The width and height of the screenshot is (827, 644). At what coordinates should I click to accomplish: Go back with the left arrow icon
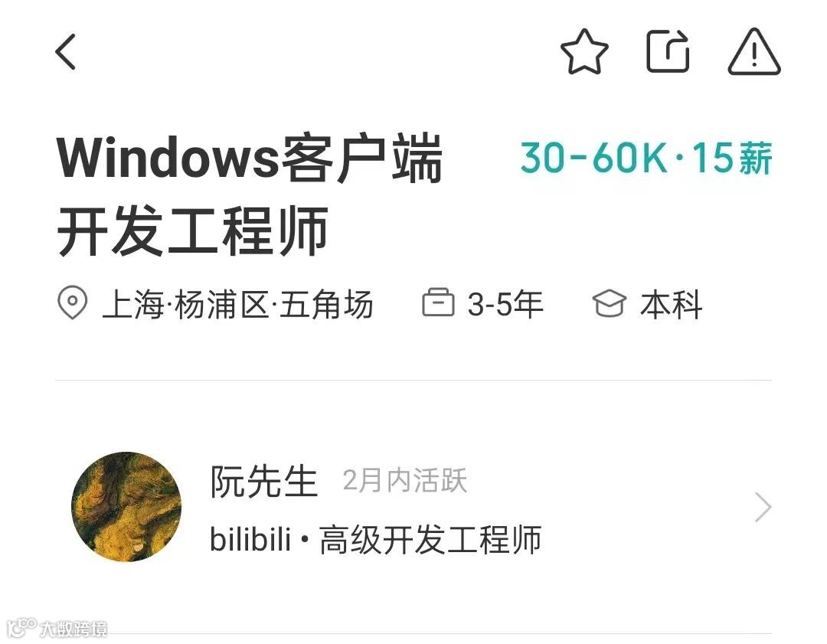click(66, 52)
